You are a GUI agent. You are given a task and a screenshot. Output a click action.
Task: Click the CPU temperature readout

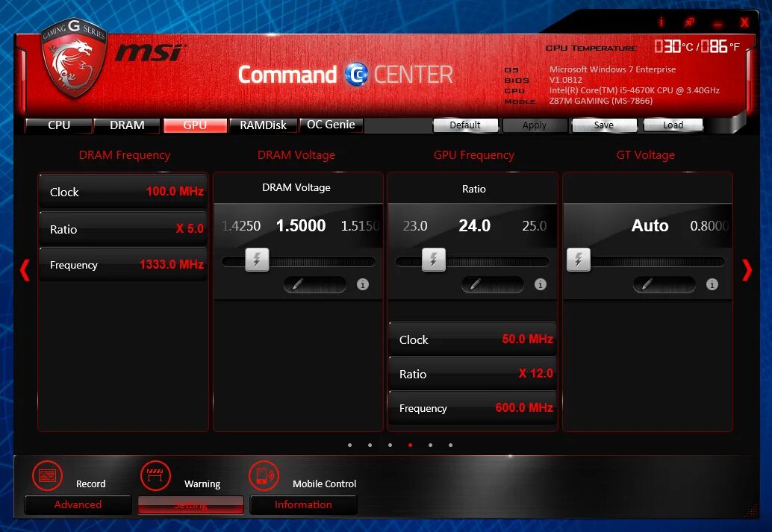(697, 47)
